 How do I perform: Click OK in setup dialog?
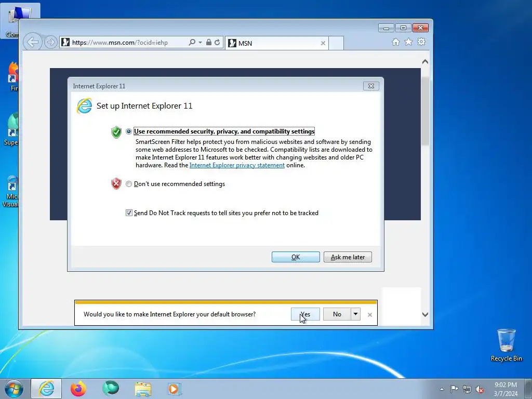[x=296, y=257]
